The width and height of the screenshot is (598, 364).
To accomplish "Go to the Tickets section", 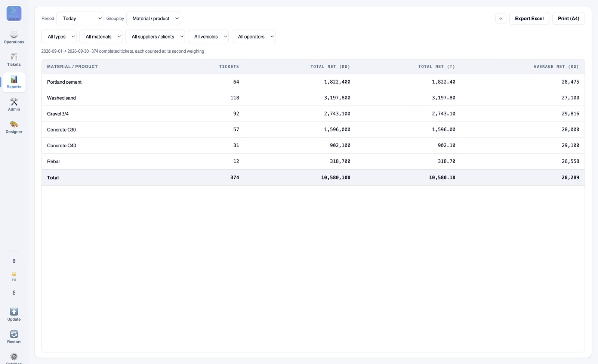I will (x=14, y=60).
